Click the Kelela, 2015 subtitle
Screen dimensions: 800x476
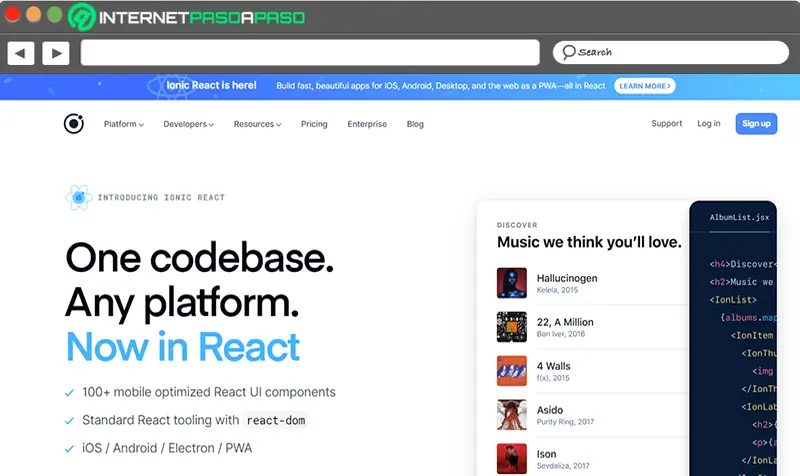(x=557, y=290)
